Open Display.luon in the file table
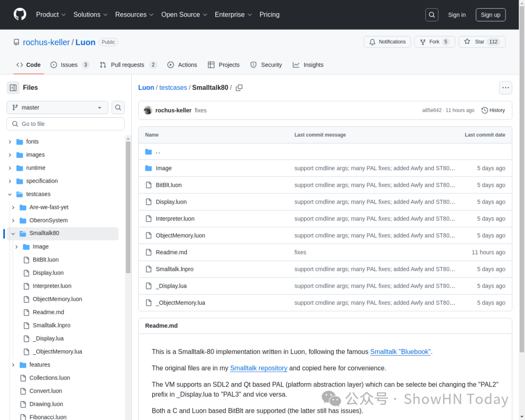The image size is (525, 420). (x=171, y=202)
